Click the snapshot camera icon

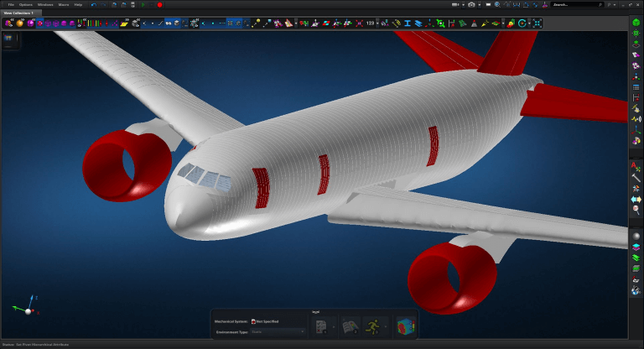coord(471,4)
